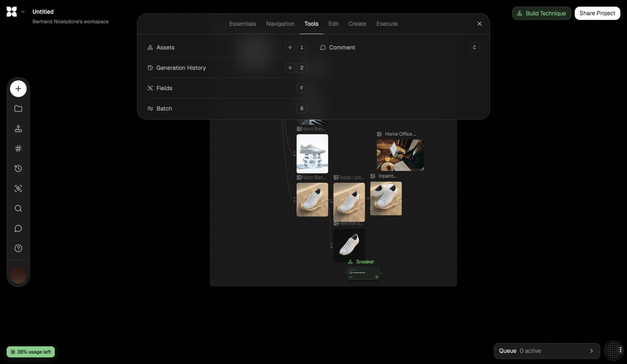Viewport: 627px width, 364px height.
Task: Select the Home Office image thumbnail
Action: tap(400, 155)
